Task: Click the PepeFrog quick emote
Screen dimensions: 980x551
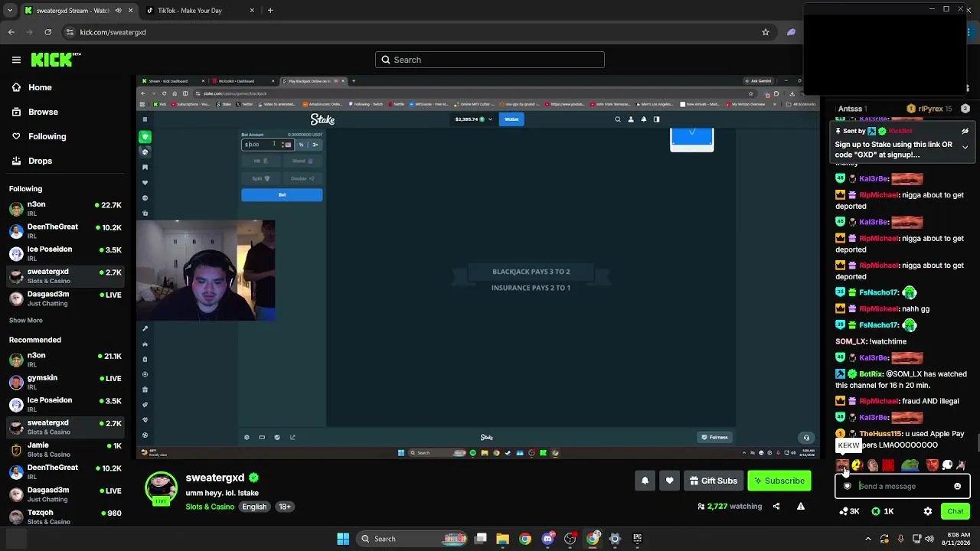Action: point(910,465)
